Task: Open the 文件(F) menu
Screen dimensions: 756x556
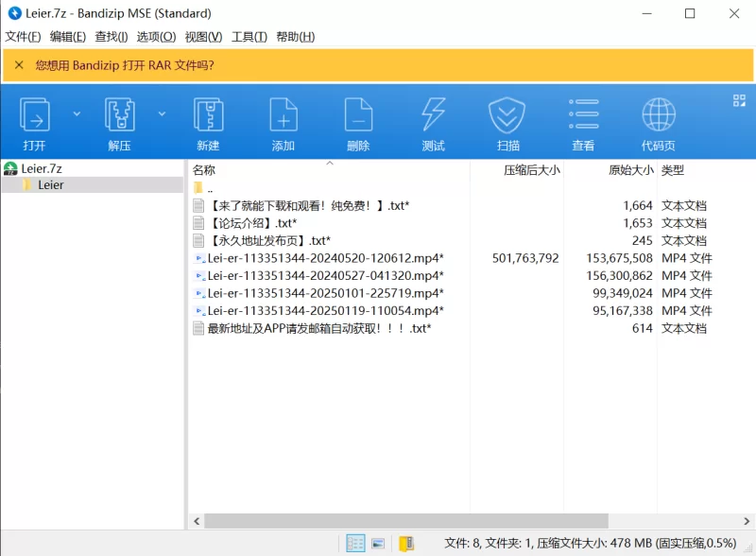Action: click(23, 37)
